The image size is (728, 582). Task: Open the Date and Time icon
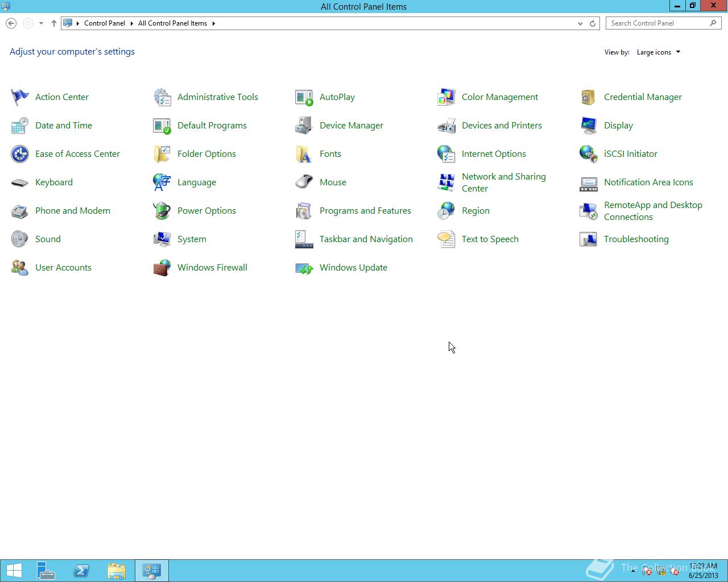[20, 126]
